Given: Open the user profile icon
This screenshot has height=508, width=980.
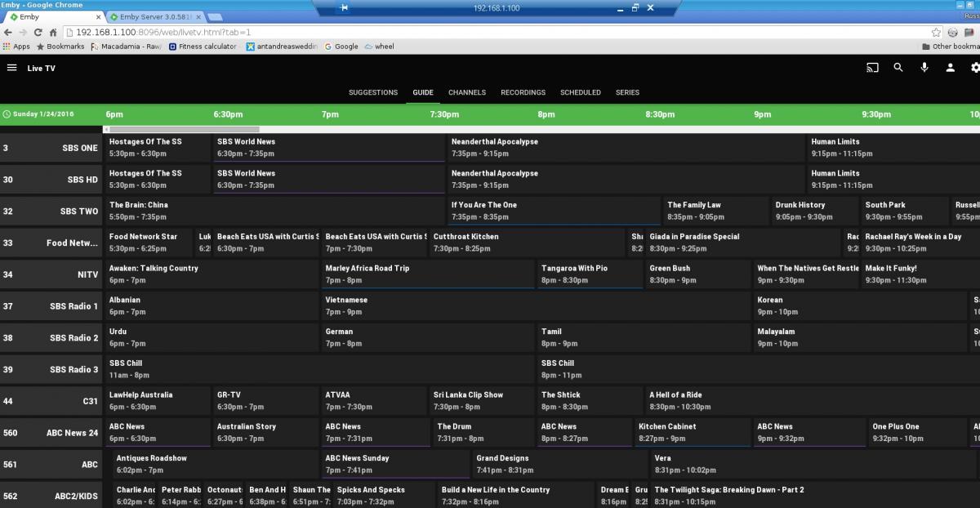Looking at the screenshot, I should point(951,68).
